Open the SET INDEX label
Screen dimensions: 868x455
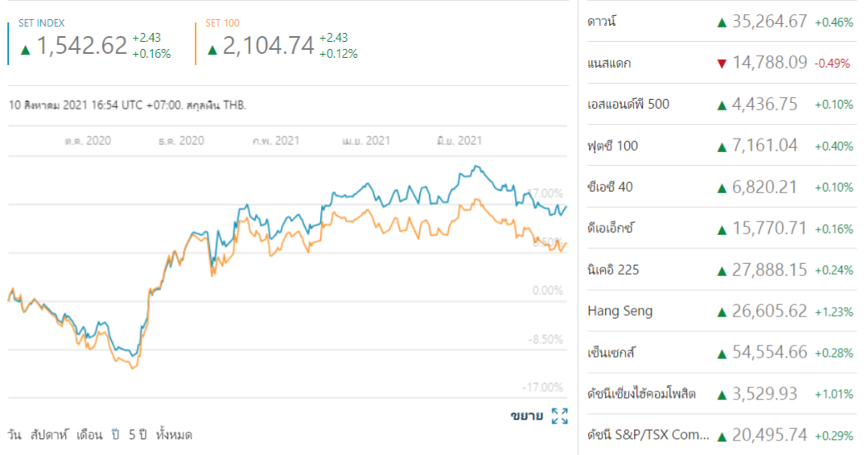point(42,23)
